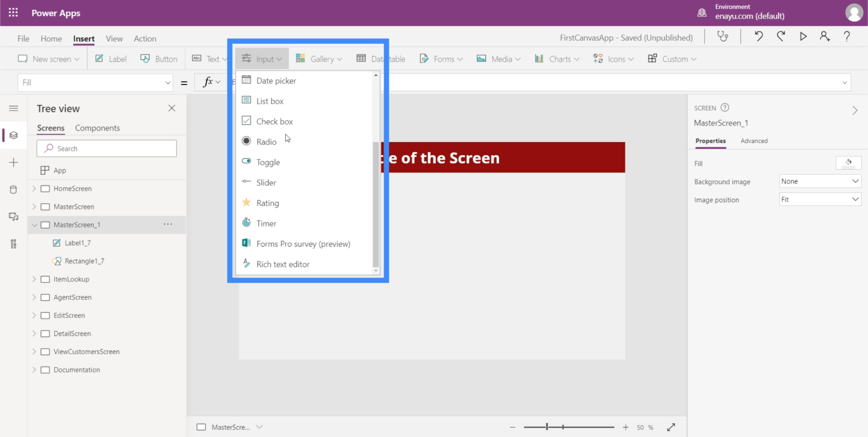The height and width of the screenshot is (437, 868).
Task: Insert a List box control
Action: [x=304, y=101]
